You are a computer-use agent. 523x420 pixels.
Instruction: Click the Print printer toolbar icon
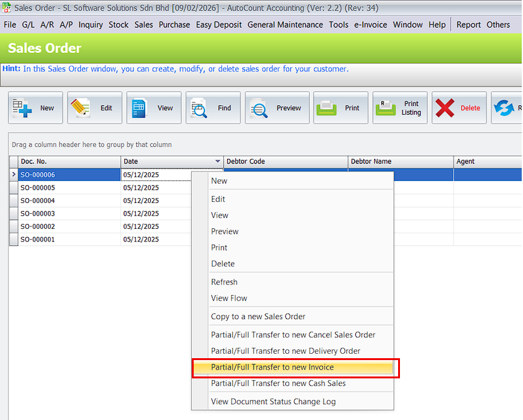click(326, 108)
